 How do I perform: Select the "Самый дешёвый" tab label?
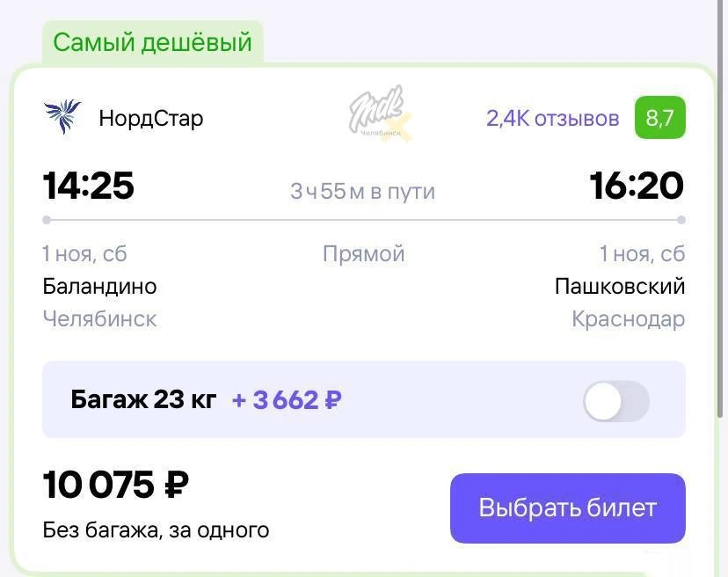(x=152, y=42)
